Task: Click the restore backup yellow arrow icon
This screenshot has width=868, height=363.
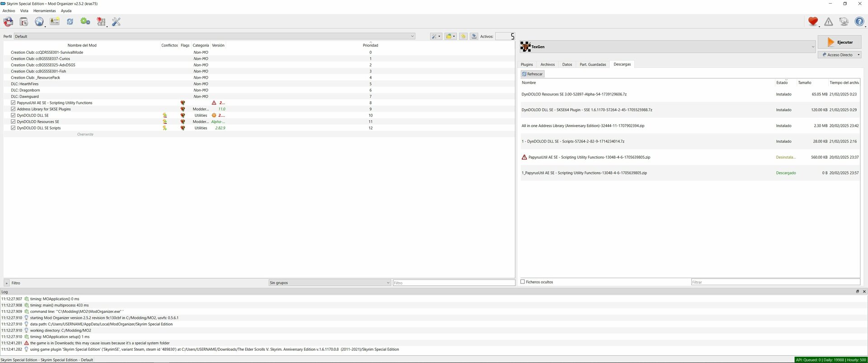Action: 463,36
